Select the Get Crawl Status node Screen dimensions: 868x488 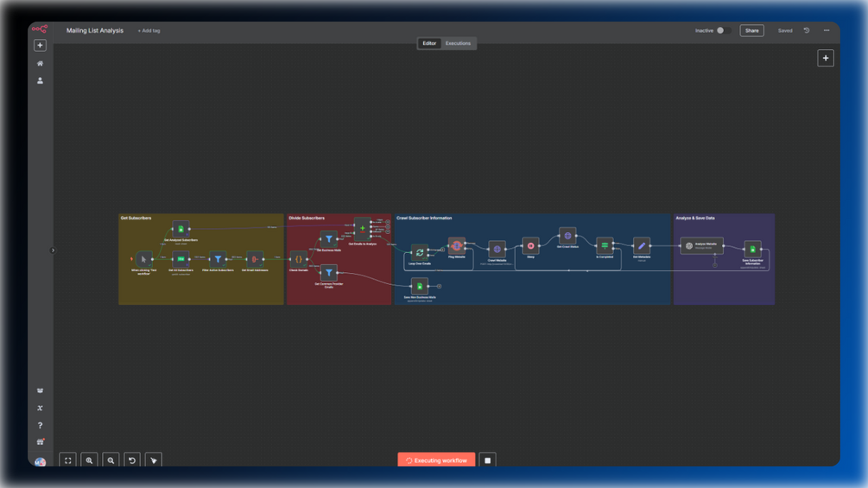(x=567, y=236)
